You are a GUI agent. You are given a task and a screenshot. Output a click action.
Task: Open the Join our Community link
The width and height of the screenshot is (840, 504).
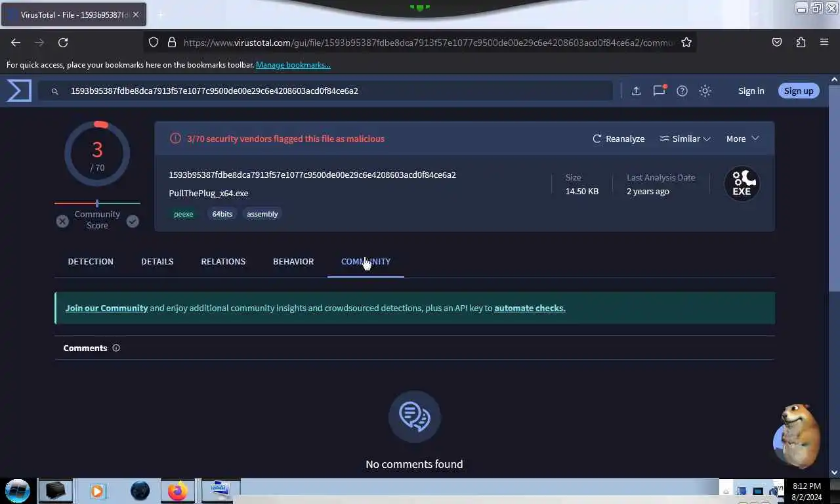107,308
